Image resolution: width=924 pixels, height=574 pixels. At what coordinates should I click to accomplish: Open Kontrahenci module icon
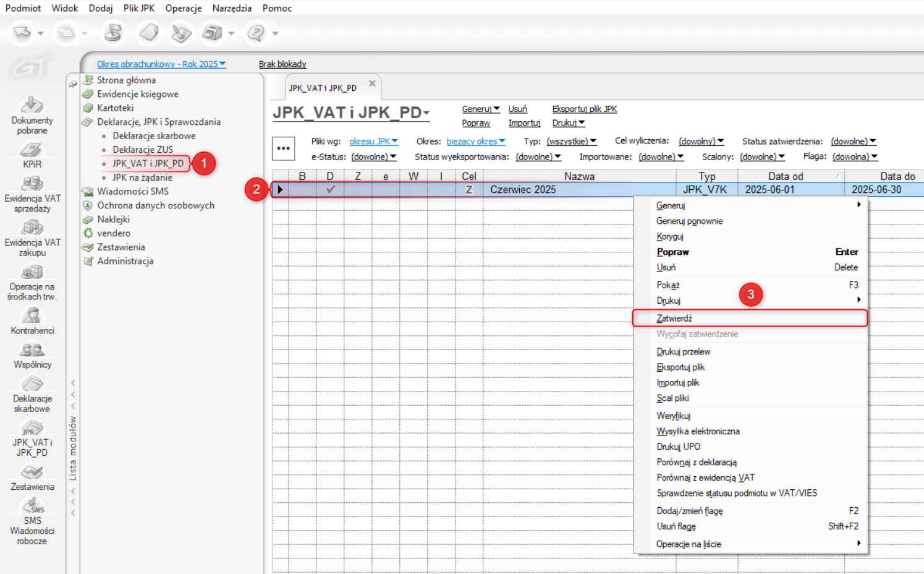32,316
